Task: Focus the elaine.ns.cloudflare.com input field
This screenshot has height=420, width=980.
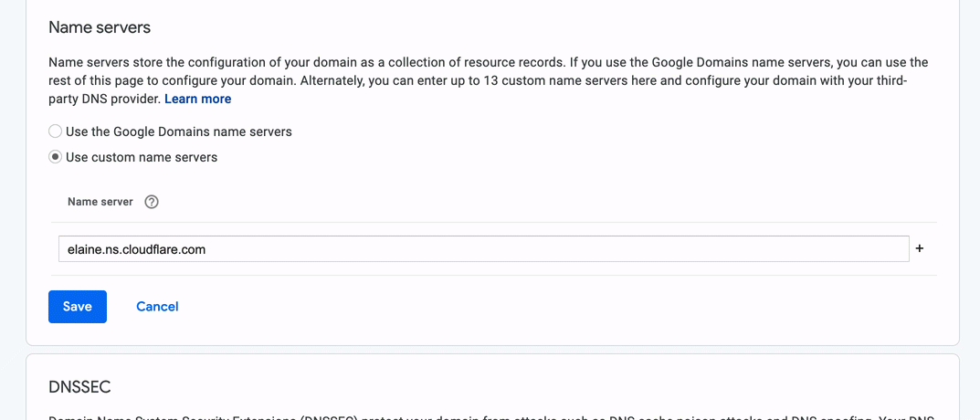Action: pyautogui.click(x=484, y=248)
